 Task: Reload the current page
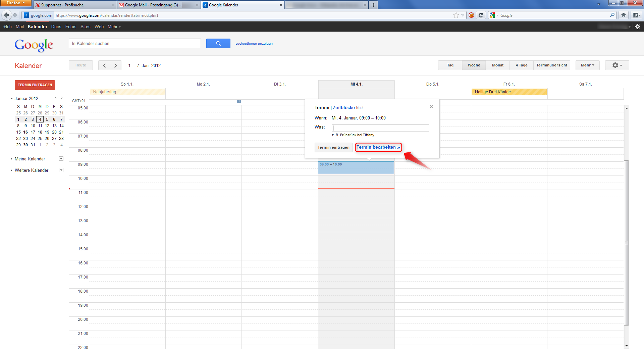pyautogui.click(x=481, y=15)
